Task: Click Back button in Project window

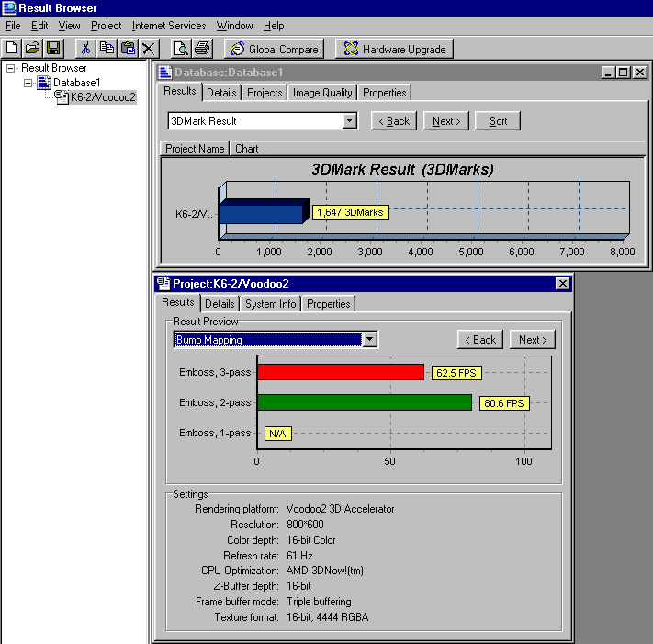Action: click(x=480, y=340)
